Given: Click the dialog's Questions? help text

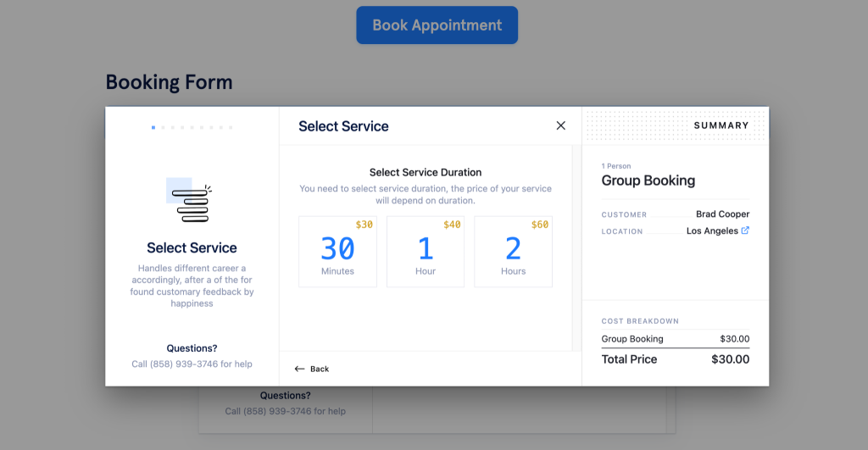Looking at the screenshot, I should coord(192,348).
